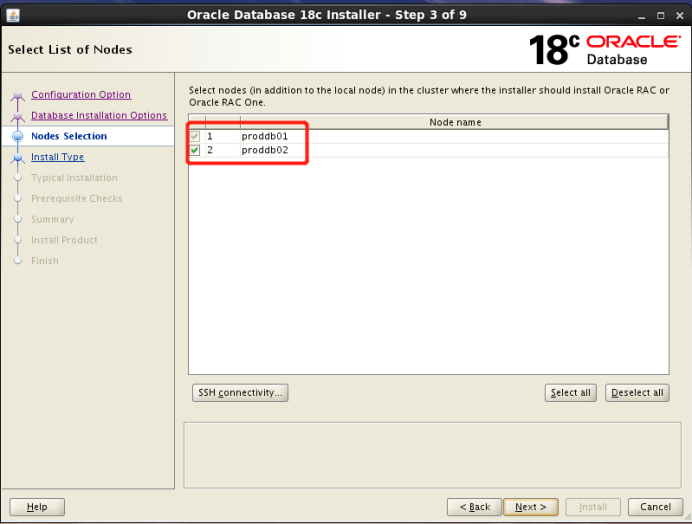Click the disabled checkbox for node proddb01
The height and width of the screenshot is (524, 692).
tap(195, 136)
